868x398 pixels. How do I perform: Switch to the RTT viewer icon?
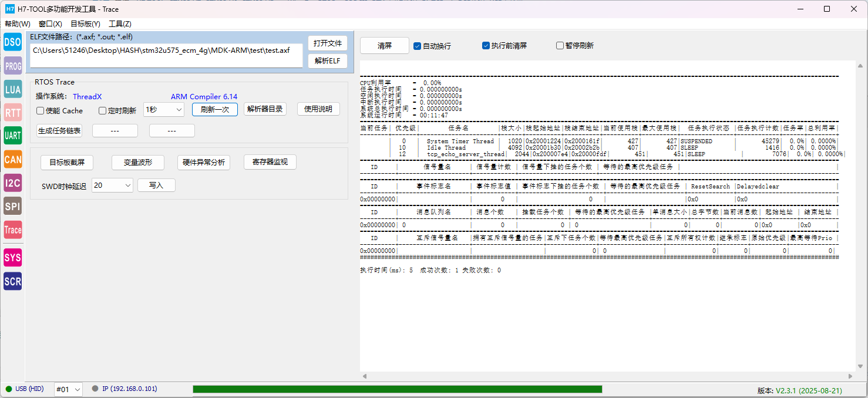12,113
